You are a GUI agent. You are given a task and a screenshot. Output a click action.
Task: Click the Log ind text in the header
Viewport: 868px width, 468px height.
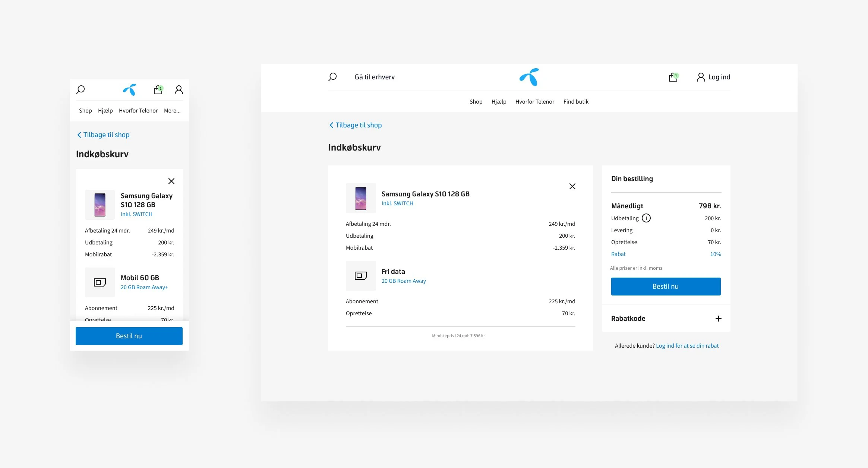(x=719, y=77)
